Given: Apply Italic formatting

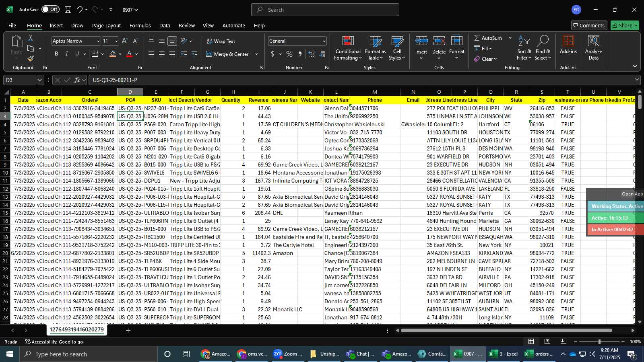Looking at the screenshot, I should [x=66, y=54].
